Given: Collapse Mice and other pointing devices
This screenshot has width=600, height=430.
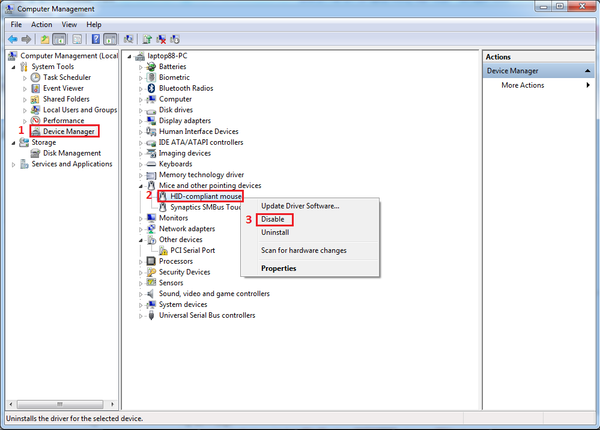Looking at the screenshot, I should click(140, 186).
